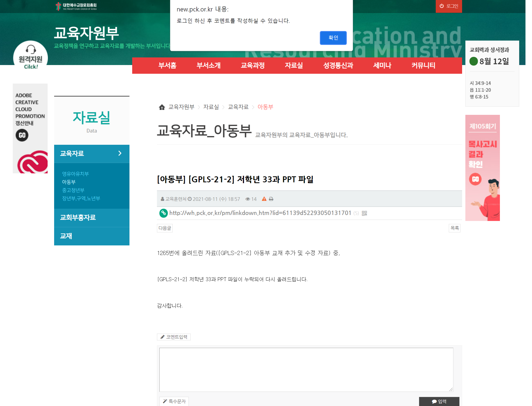Select 중고청년부 in sidebar list
This screenshot has height=406, width=532.
pos(73,190)
